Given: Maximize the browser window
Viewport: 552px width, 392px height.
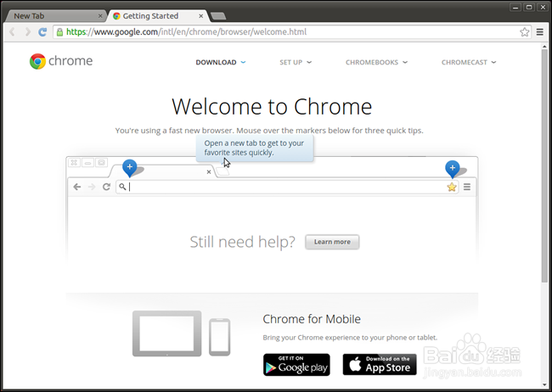Looking at the screenshot, I should [529, 7].
